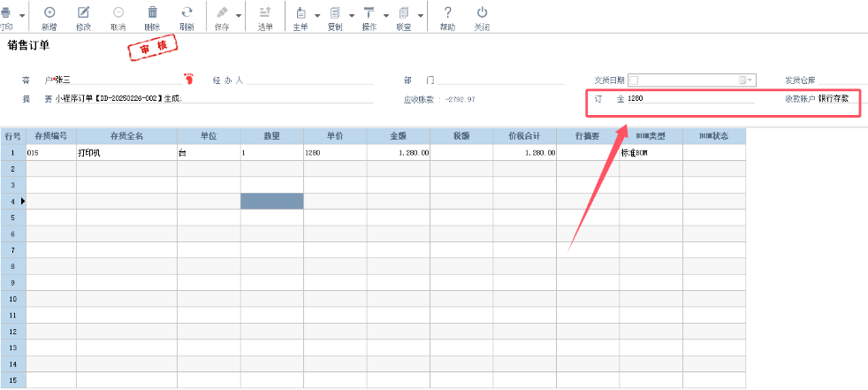Expand the 保存 dropdown arrow
This screenshot has width=868, height=390.
point(239,16)
